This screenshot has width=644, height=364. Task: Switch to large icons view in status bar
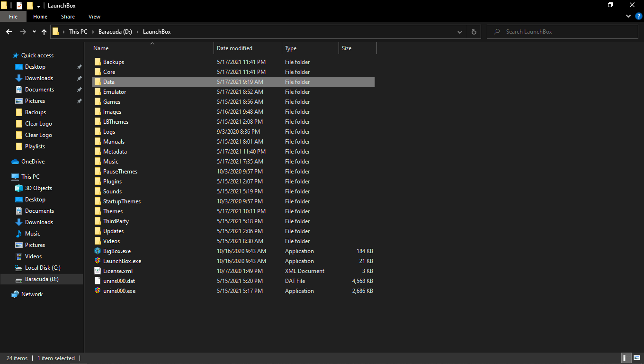click(636, 358)
